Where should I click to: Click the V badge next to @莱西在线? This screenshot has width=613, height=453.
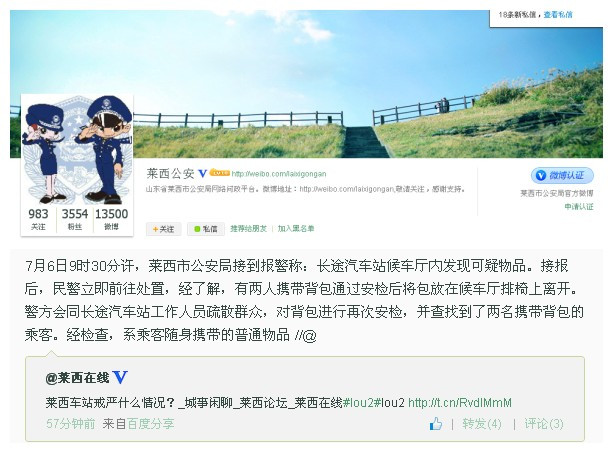(x=120, y=378)
